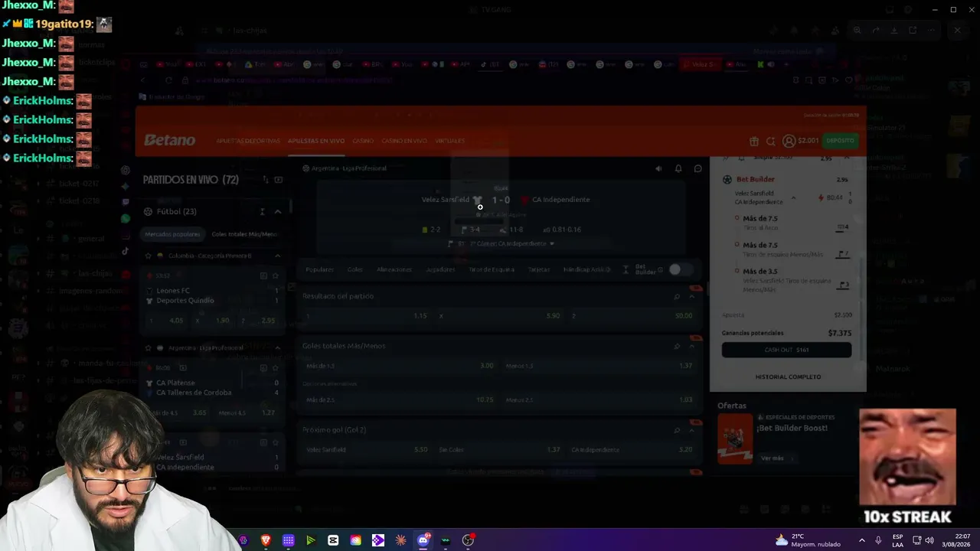This screenshot has height=551, width=980.
Task: Pin the Resultado del partido market
Action: tap(677, 296)
